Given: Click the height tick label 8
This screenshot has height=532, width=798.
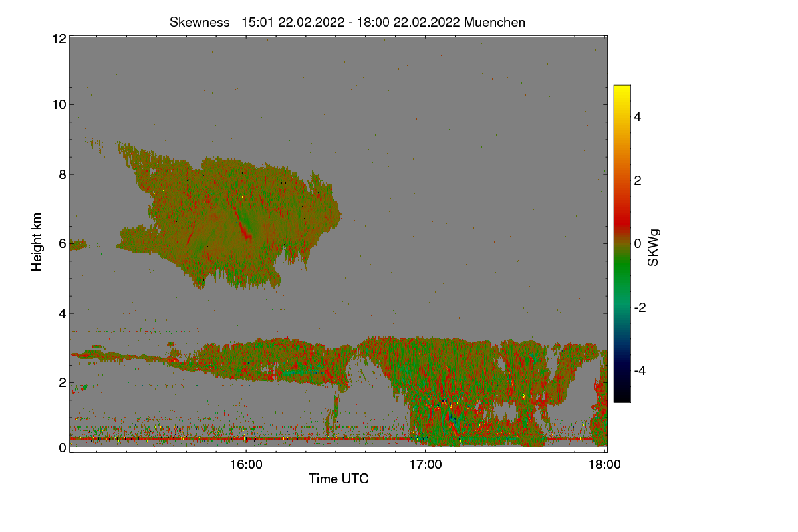Looking at the screenshot, I should (x=63, y=174).
